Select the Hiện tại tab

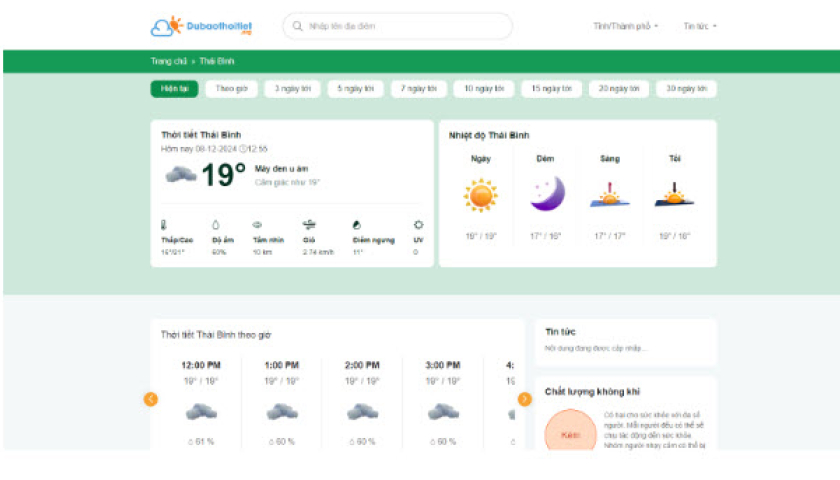[x=174, y=89]
